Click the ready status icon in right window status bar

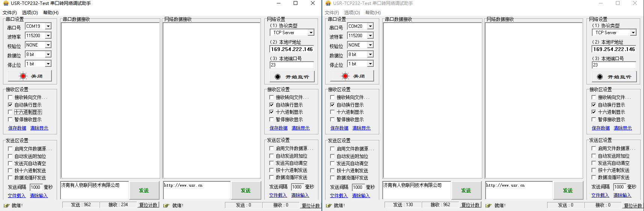tap(329, 205)
